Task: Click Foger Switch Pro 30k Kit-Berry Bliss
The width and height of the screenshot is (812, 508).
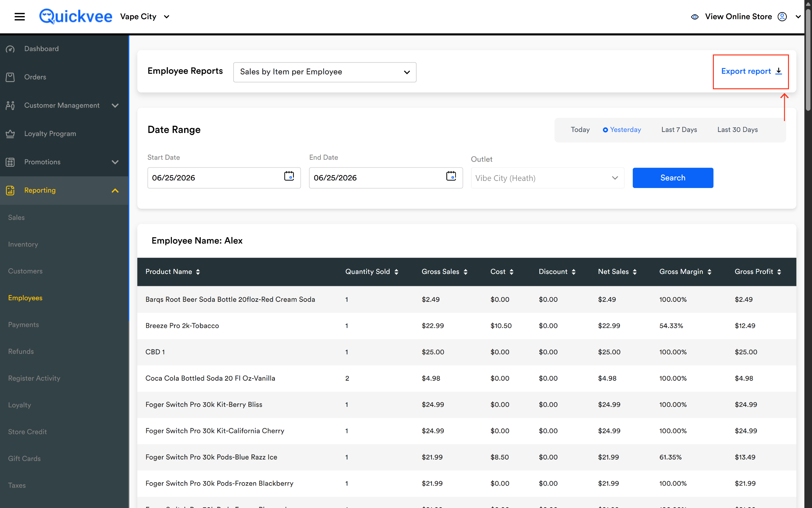Action: point(204,404)
